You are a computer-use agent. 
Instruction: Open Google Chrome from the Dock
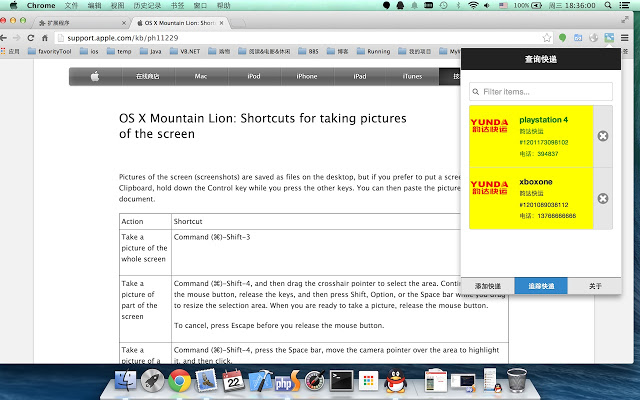click(x=179, y=380)
